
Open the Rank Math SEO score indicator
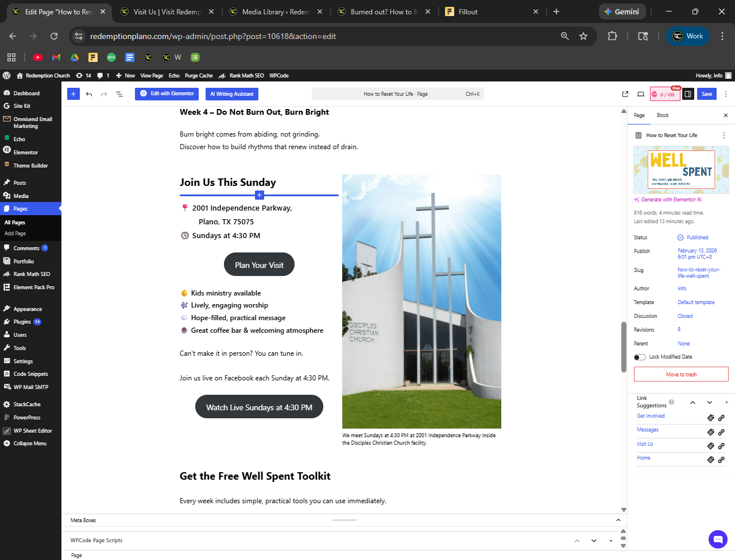click(x=665, y=94)
